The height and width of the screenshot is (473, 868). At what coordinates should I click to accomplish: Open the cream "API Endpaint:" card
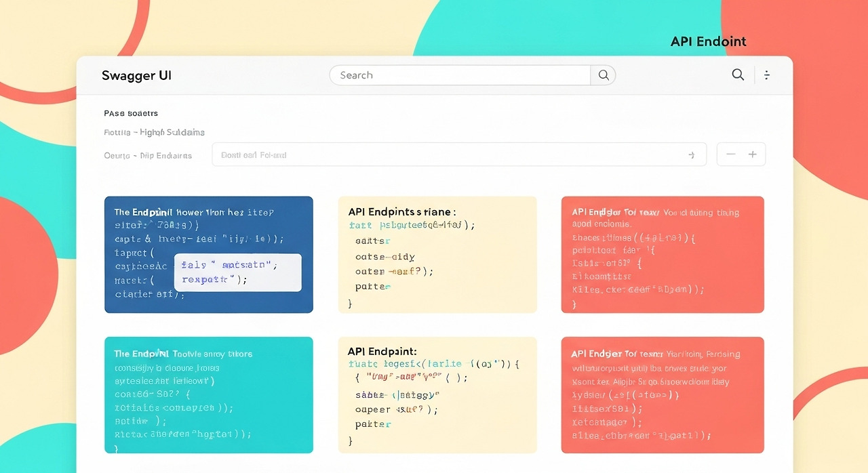(x=437, y=395)
